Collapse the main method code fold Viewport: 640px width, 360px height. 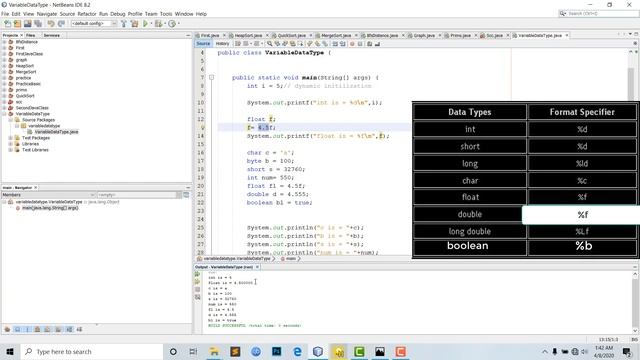point(211,78)
